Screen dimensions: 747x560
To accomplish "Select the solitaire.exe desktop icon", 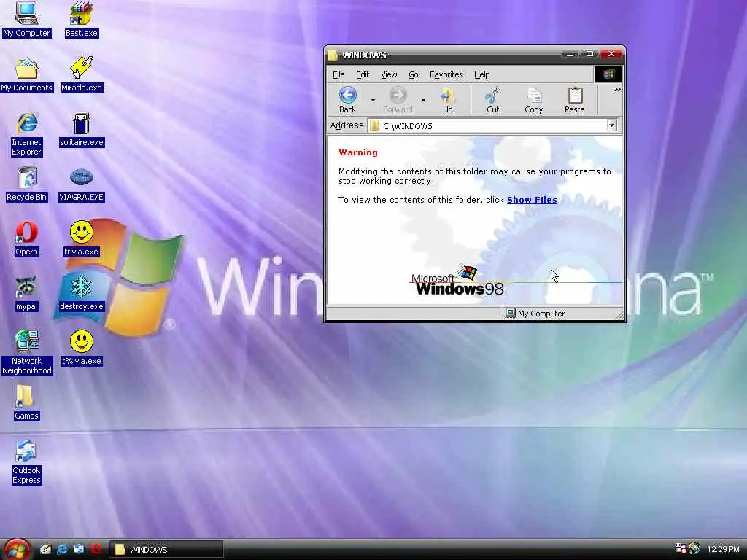I will point(82,130).
